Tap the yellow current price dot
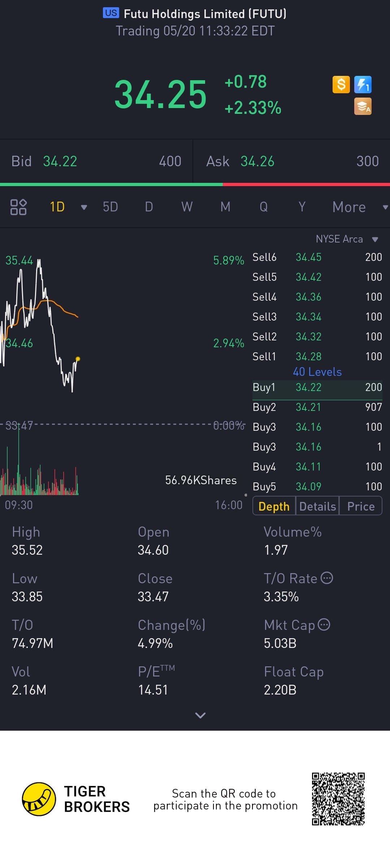This screenshot has height=868, width=390. coord(78,359)
